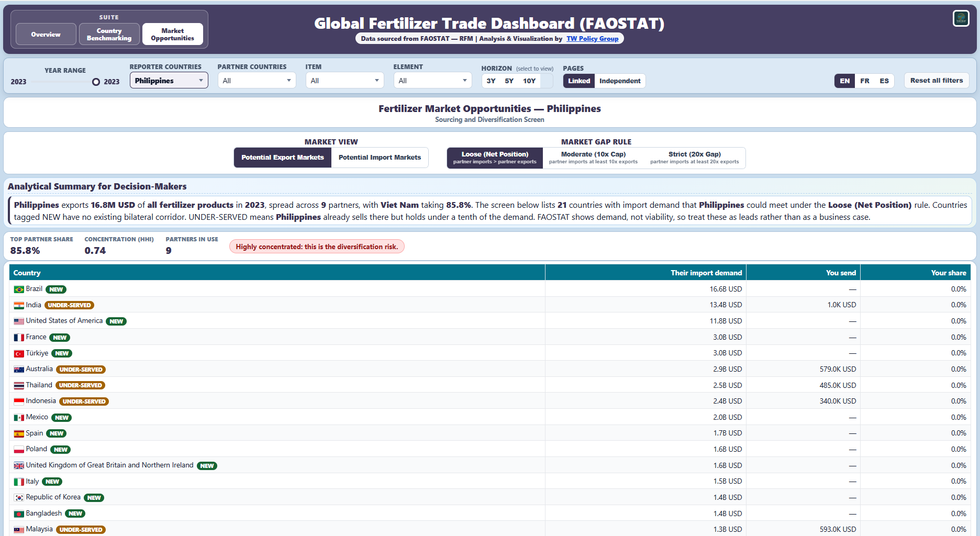The height and width of the screenshot is (536, 980).
Task: Open the Market Opportunities tab
Action: pyautogui.click(x=173, y=34)
